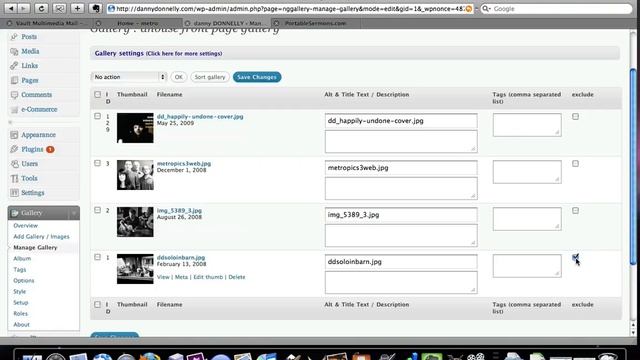
Task: Open gallery Tags submenu item
Action: 20,270
